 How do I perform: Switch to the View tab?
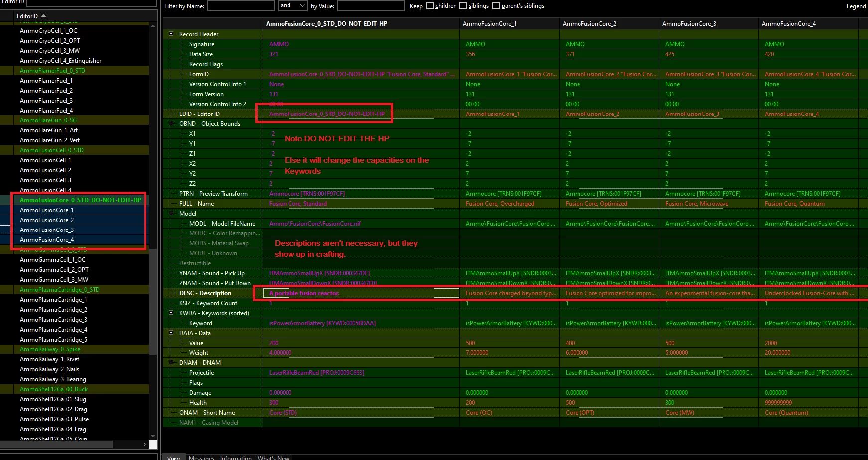(x=173, y=458)
